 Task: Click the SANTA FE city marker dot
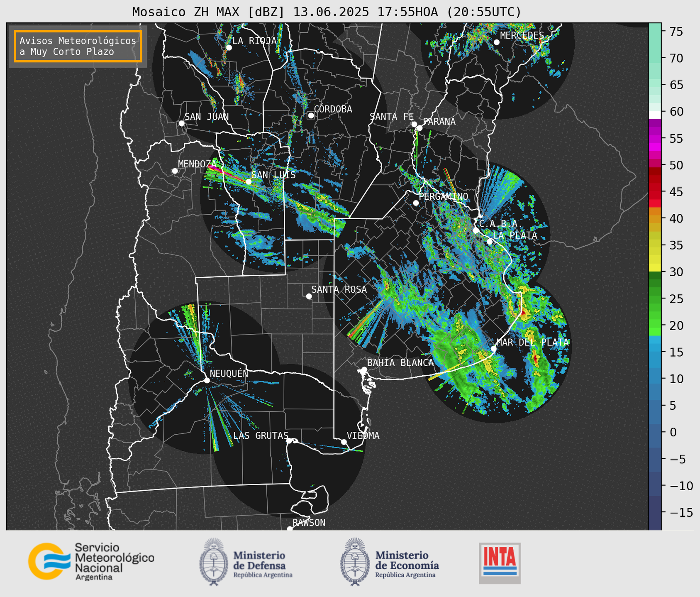(414, 124)
